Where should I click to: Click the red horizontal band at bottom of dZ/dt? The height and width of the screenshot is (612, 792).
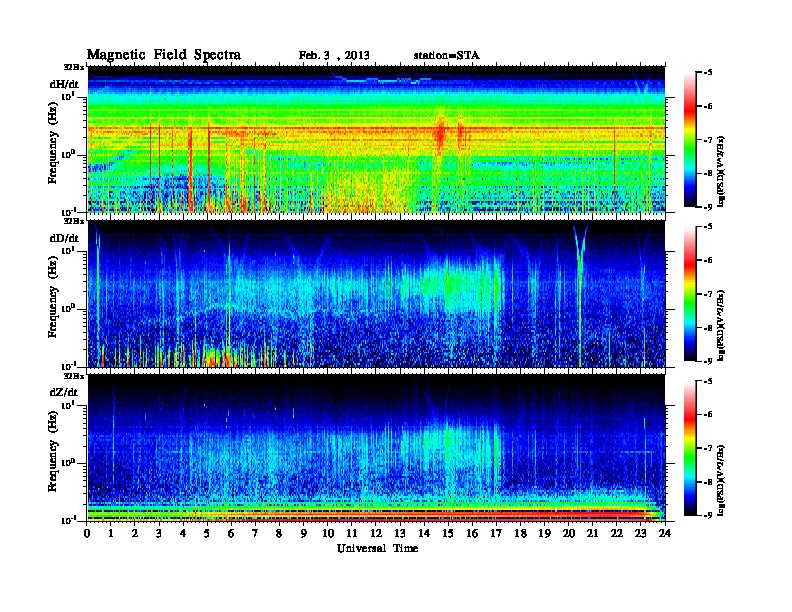(x=376, y=515)
